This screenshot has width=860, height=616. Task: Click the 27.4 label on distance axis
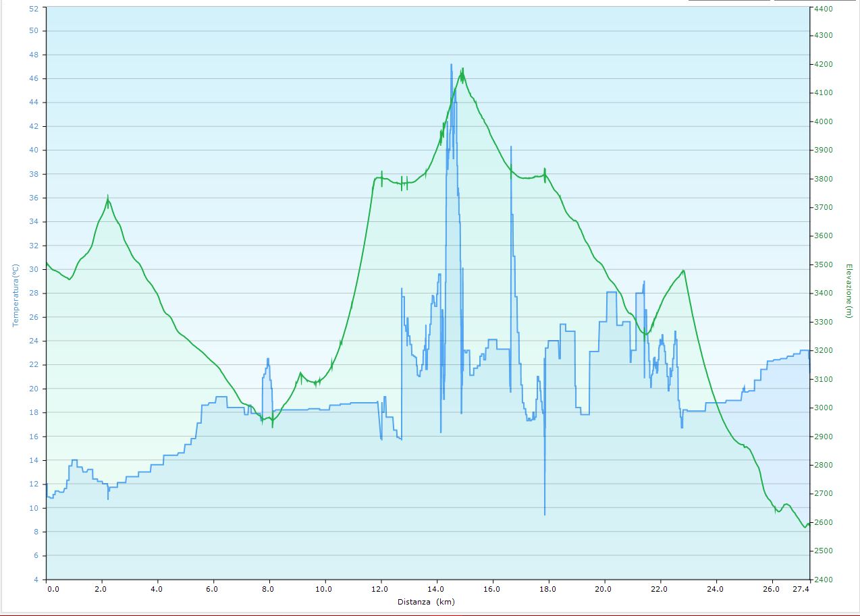coord(800,589)
